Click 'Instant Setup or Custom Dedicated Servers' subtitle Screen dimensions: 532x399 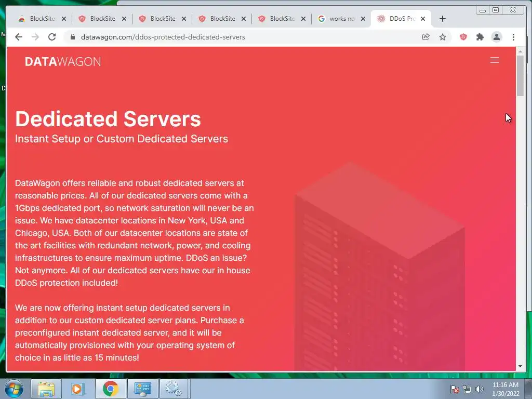122,139
